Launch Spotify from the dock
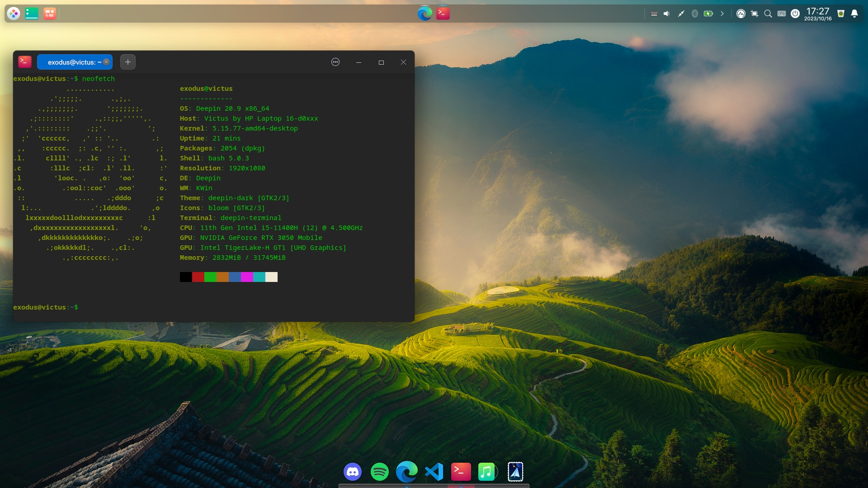The image size is (868, 488). [379, 472]
